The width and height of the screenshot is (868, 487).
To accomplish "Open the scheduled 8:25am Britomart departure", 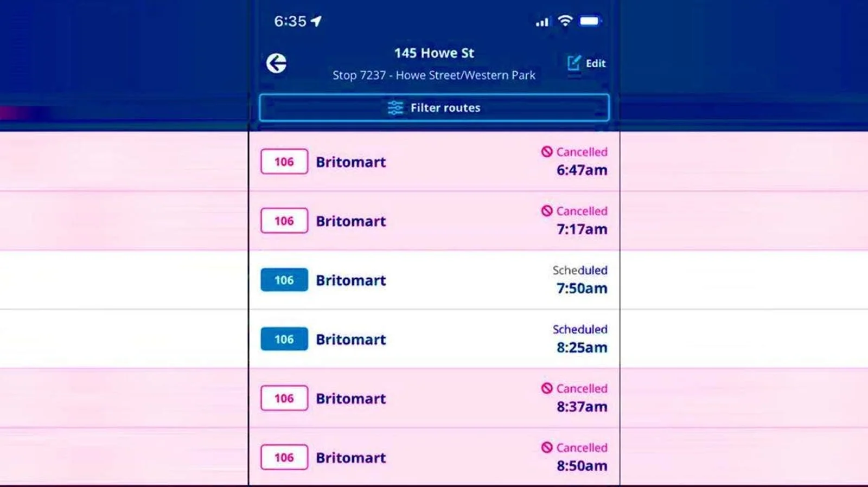I will 434,339.
